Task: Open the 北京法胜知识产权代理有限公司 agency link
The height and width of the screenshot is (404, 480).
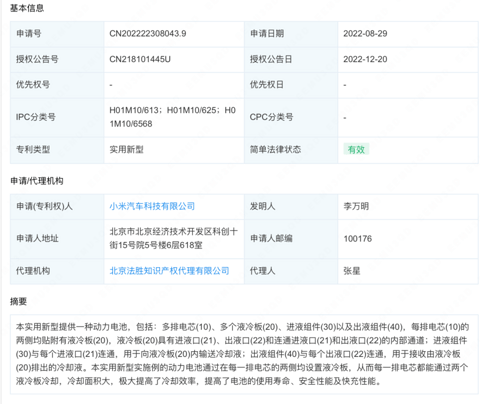Action: click(169, 271)
